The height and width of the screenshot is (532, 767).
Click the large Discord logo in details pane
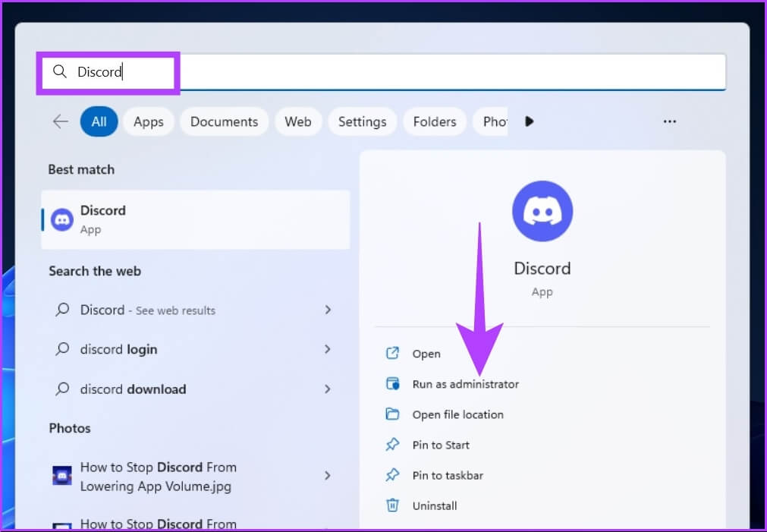[542, 211]
